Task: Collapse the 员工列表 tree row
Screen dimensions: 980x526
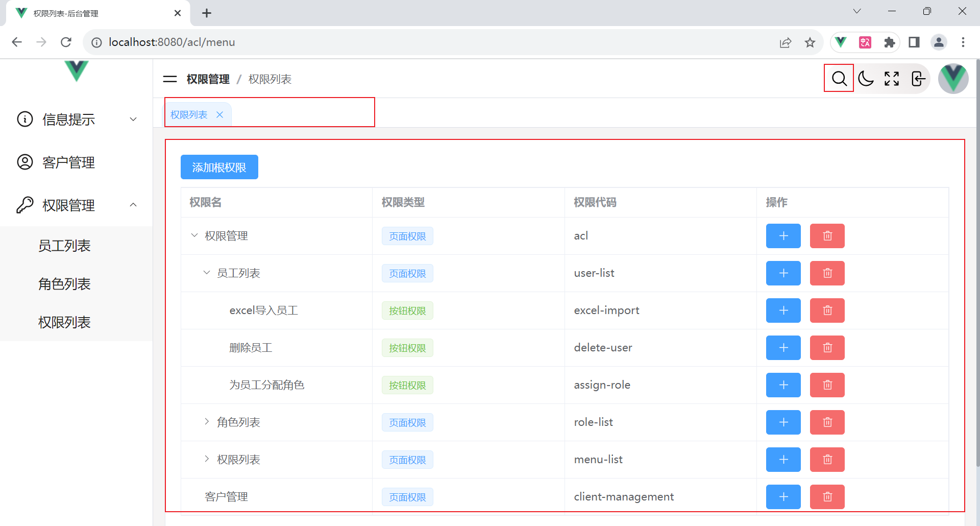Action: point(207,273)
